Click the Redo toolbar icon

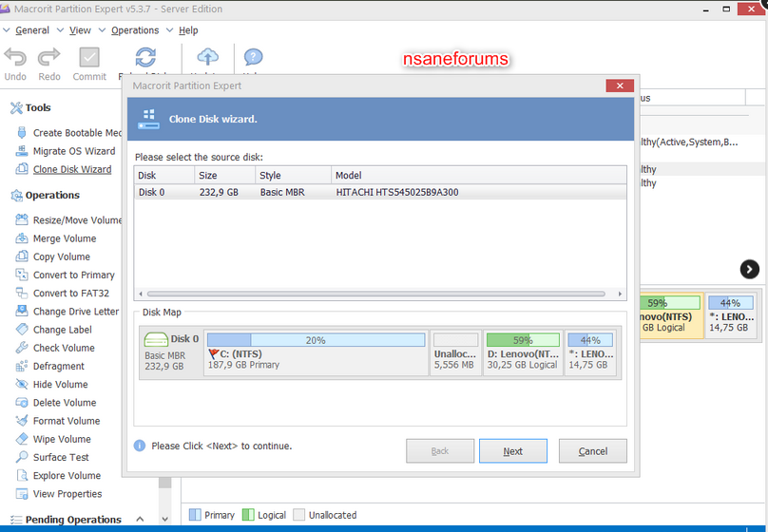[x=49, y=57]
